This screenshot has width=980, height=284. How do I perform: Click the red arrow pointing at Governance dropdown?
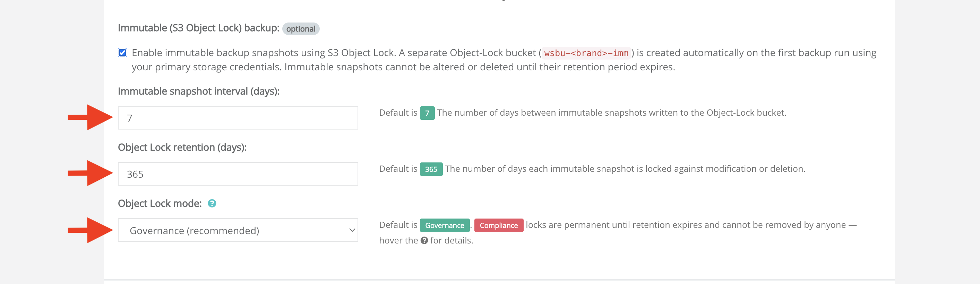click(91, 230)
